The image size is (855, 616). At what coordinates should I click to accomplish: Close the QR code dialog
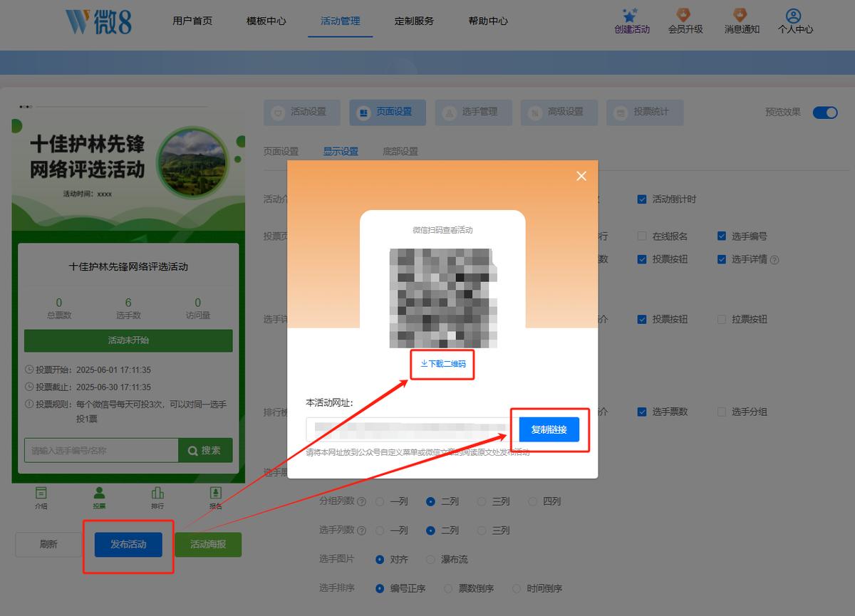581,176
